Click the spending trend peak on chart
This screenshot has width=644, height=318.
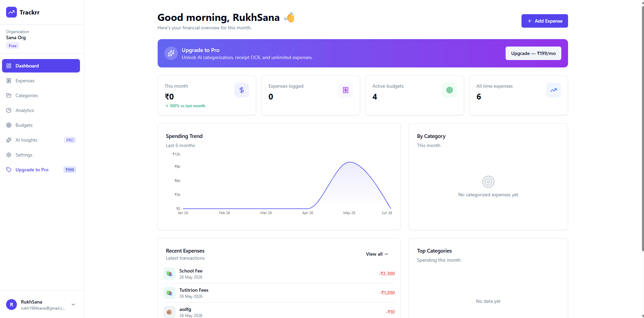coord(350,162)
